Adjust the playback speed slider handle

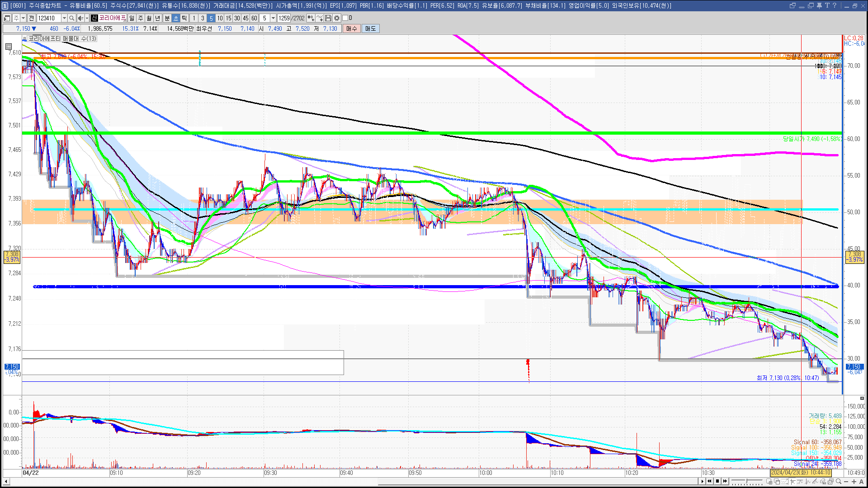click(746, 481)
